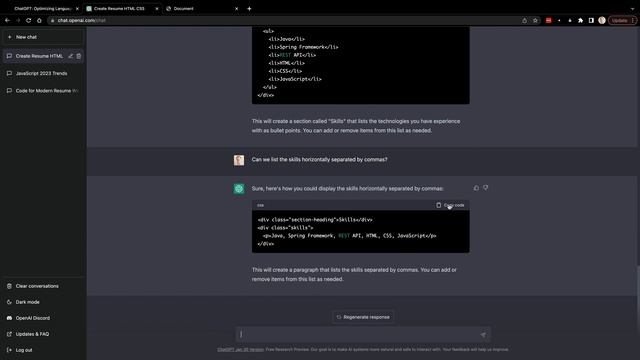
Task: Open the Code for Modern Resume conversation
Action: pyautogui.click(x=43, y=91)
